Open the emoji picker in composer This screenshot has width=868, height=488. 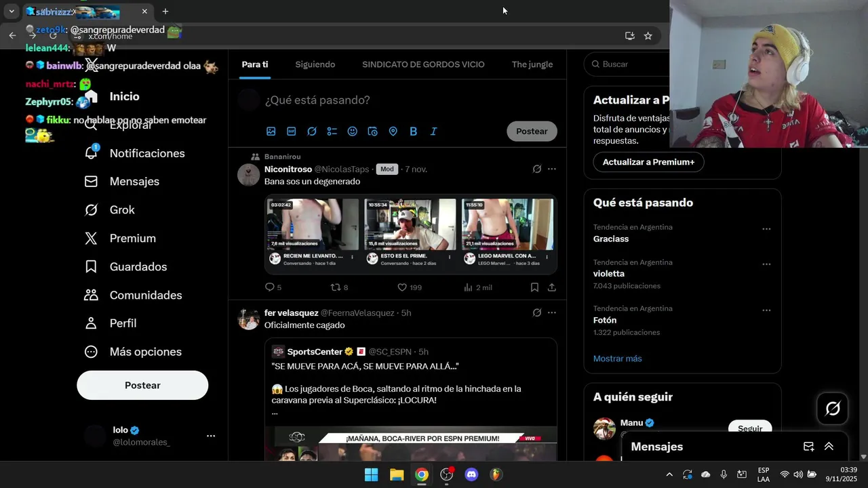353,131
